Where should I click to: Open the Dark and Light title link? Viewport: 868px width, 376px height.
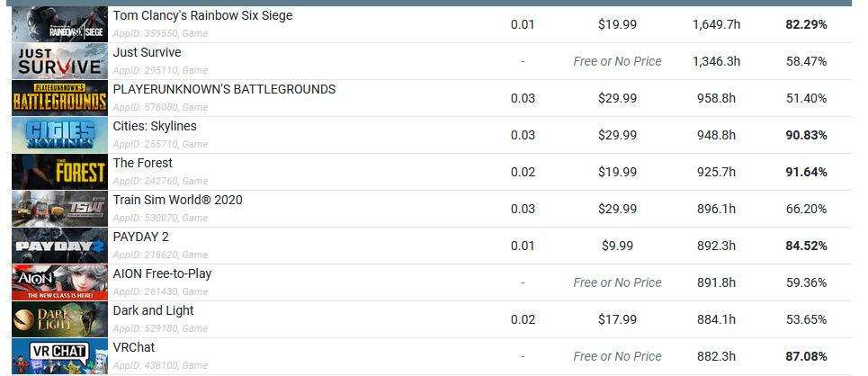coord(153,311)
